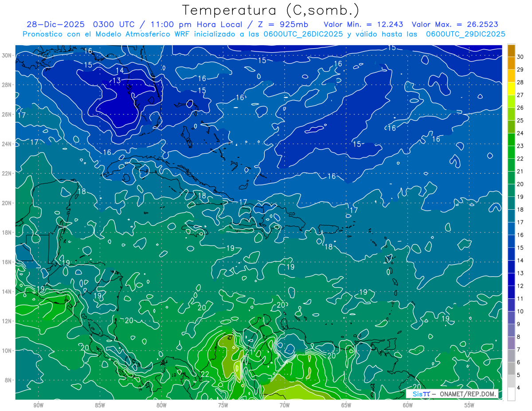Click the 90W longitude axis label

pyautogui.click(x=38, y=405)
